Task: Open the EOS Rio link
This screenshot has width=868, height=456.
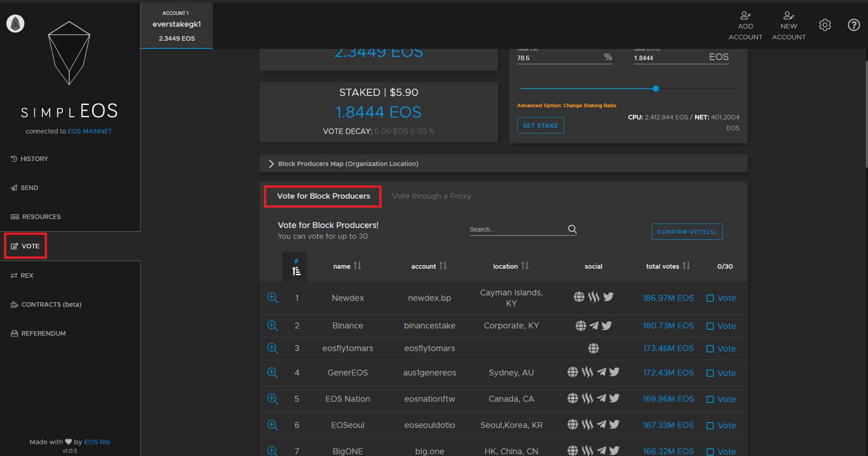Action: (97, 442)
